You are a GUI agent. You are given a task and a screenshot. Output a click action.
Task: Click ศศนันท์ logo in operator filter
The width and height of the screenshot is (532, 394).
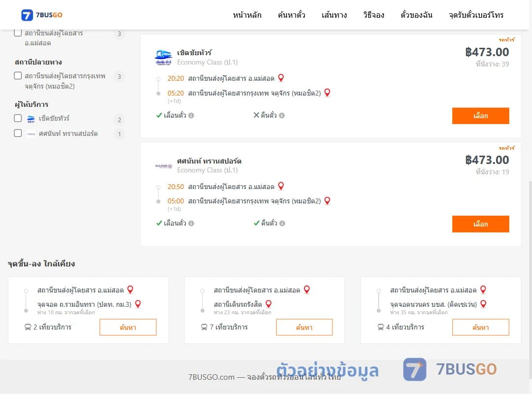(x=31, y=134)
